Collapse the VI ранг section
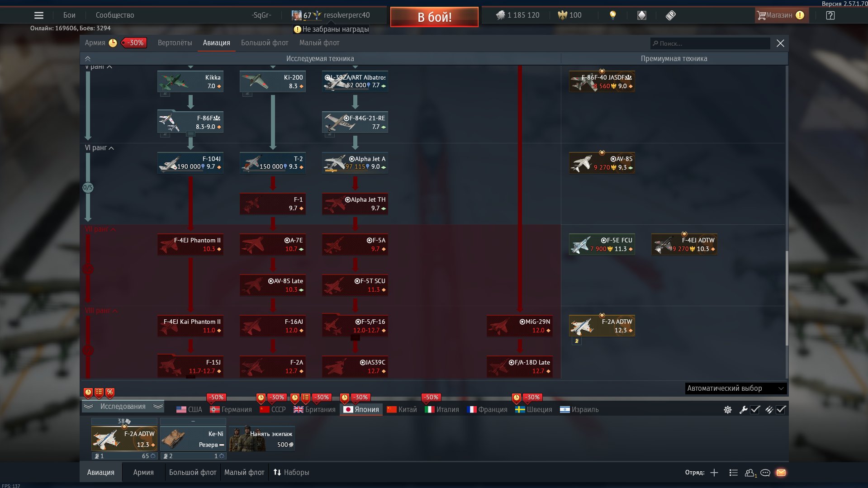Image resolution: width=868 pixels, height=488 pixels. coord(99,148)
